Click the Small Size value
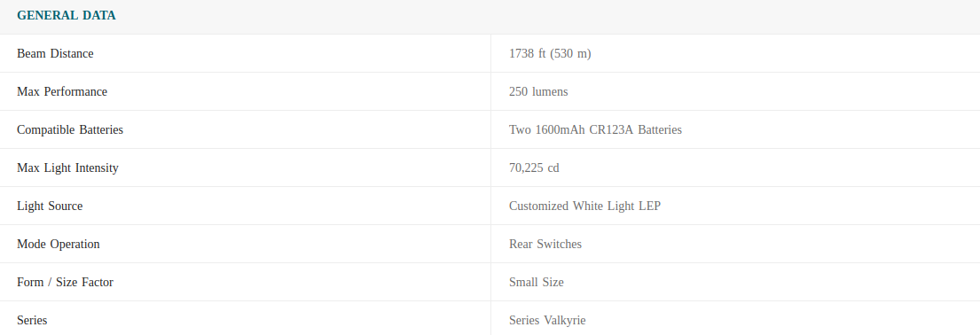The width and height of the screenshot is (980, 335). pyautogui.click(x=537, y=283)
